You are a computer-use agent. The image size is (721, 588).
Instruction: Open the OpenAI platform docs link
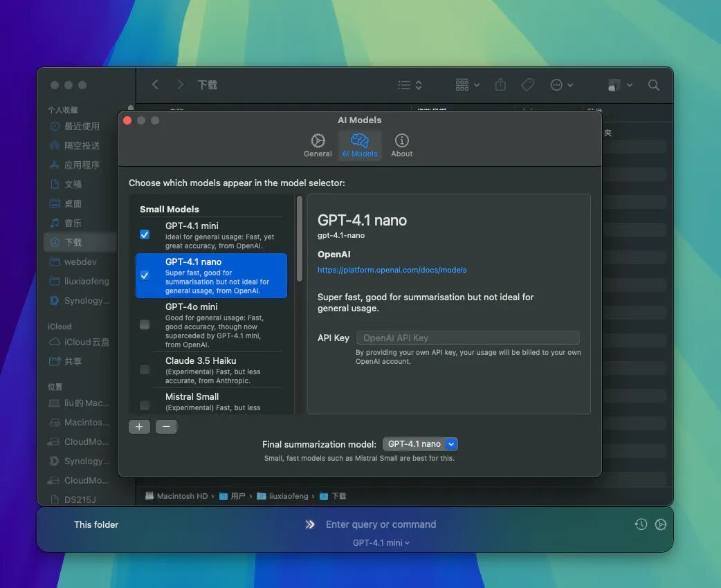pyautogui.click(x=392, y=270)
